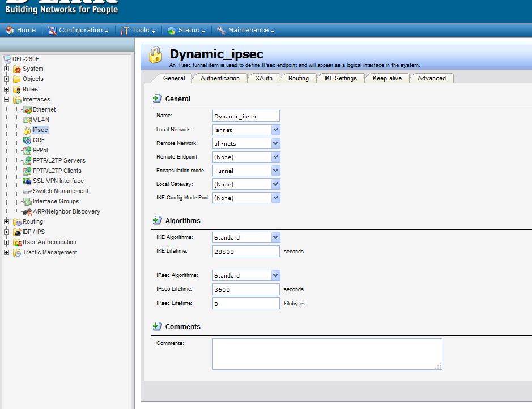Viewport: 532px width, 409px height.
Task: Expand the Routing tree node
Action: click(x=7, y=221)
